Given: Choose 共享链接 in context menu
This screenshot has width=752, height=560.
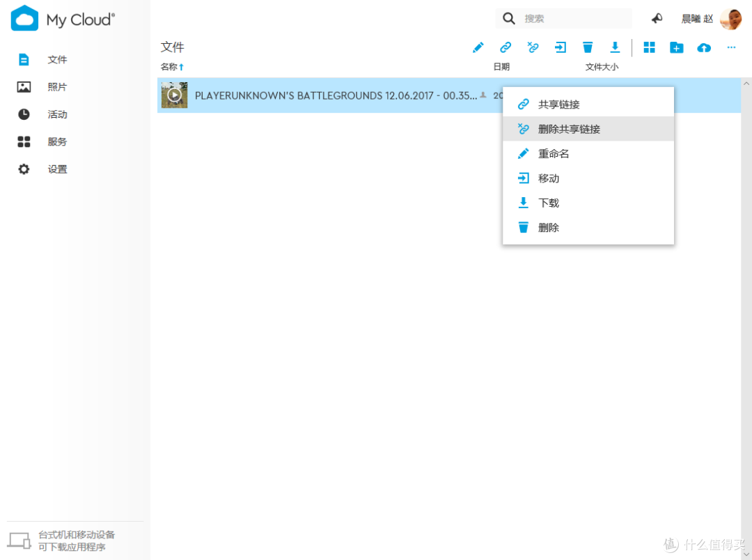Looking at the screenshot, I should [x=588, y=104].
